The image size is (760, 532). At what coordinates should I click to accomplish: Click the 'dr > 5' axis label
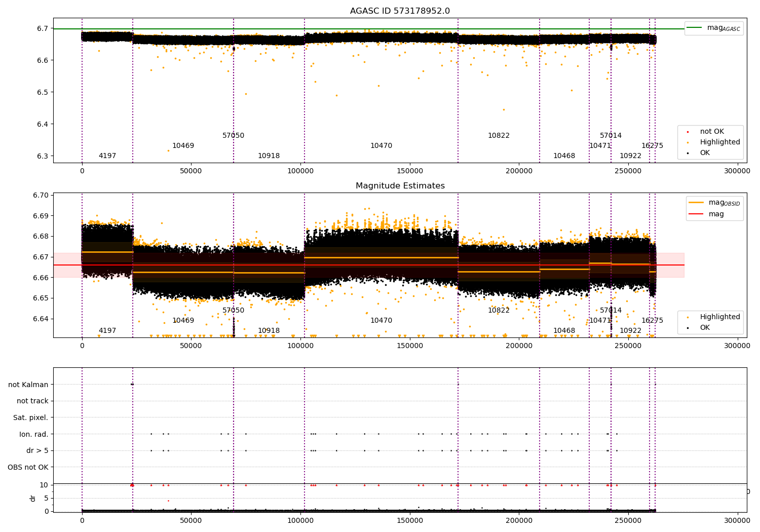tap(37, 450)
